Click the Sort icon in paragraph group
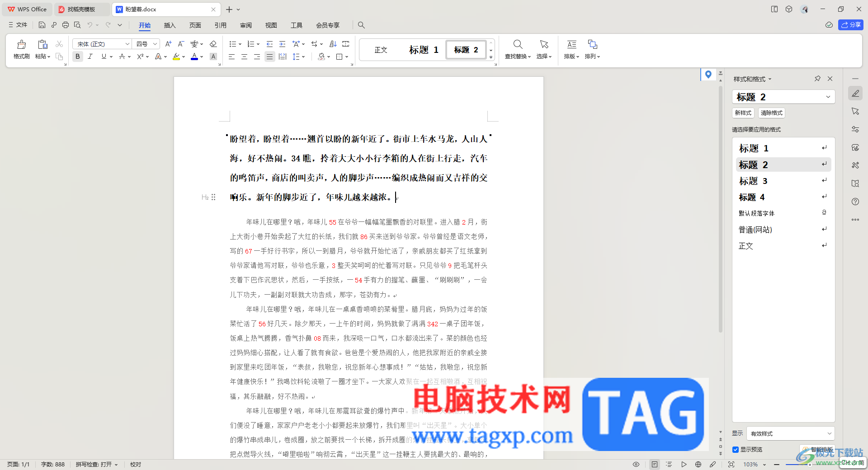 point(333,44)
